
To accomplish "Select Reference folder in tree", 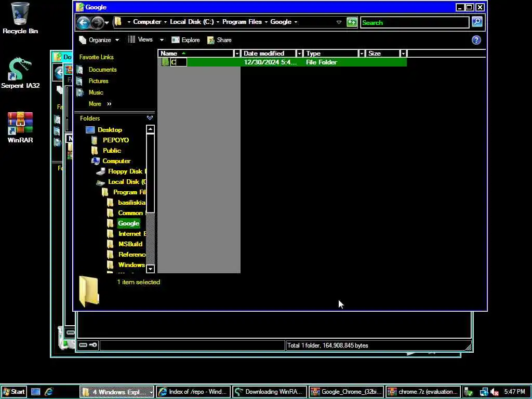I will [x=132, y=255].
